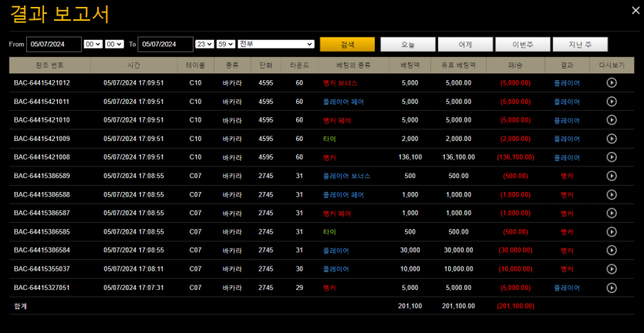Click the time 05/07/2024 17:07:31
Screen dimensions: 644x333
[134, 288]
